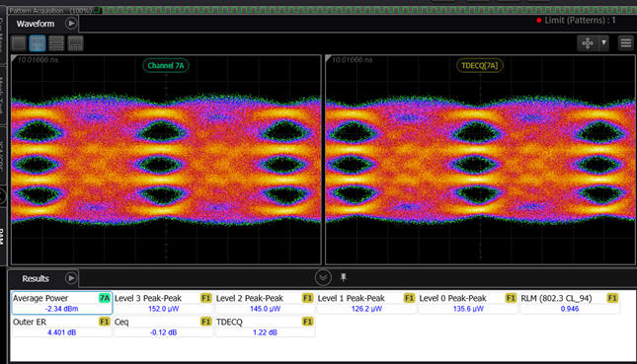Click the 7A badge on Average Power
Image resolution: width=637 pixels, height=364 pixels.
105,298
